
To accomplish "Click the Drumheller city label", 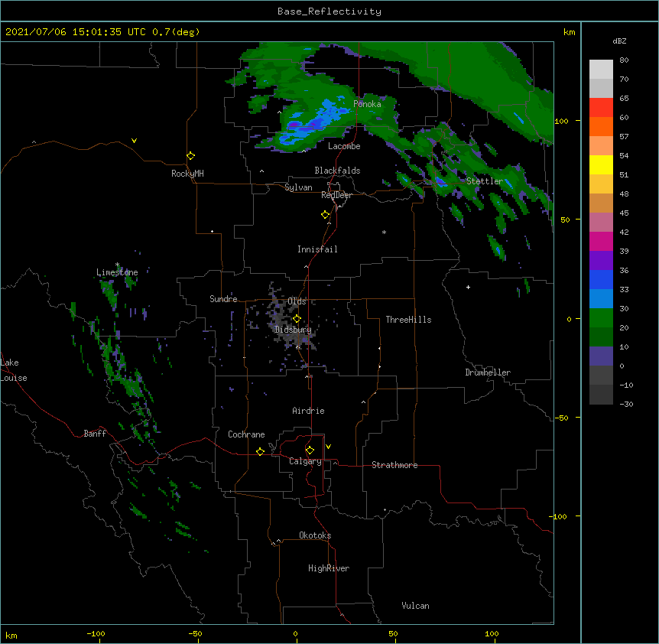I will [488, 372].
